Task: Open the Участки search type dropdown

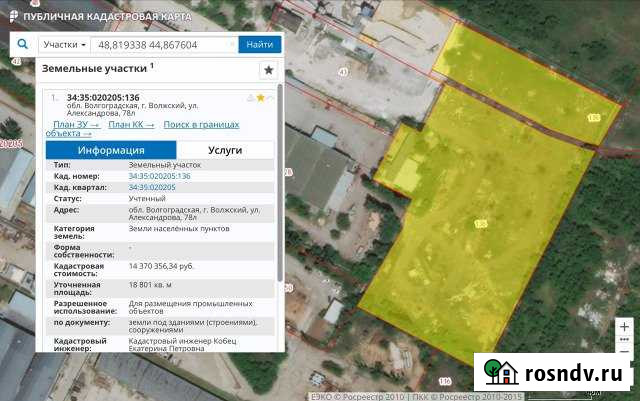Action: coord(62,45)
